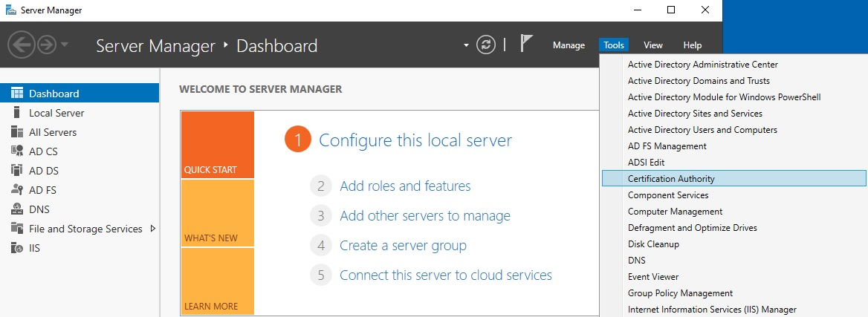The height and width of the screenshot is (317, 868).
Task: Click the back navigation arrow icon
Action: pyautogui.click(x=22, y=45)
